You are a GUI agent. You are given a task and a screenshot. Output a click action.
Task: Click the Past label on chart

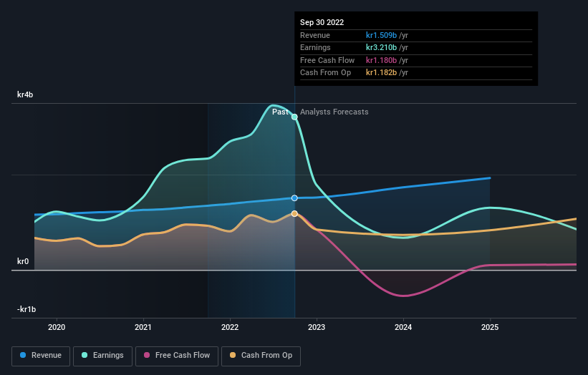click(280, 112)
